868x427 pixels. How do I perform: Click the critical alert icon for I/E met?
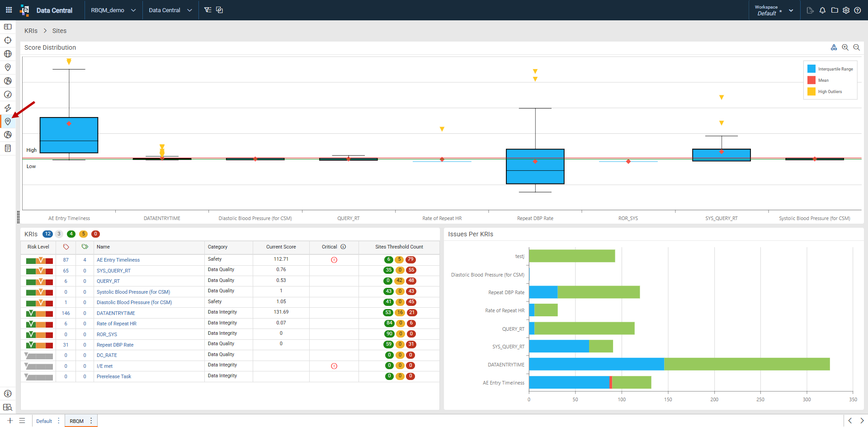334,366
